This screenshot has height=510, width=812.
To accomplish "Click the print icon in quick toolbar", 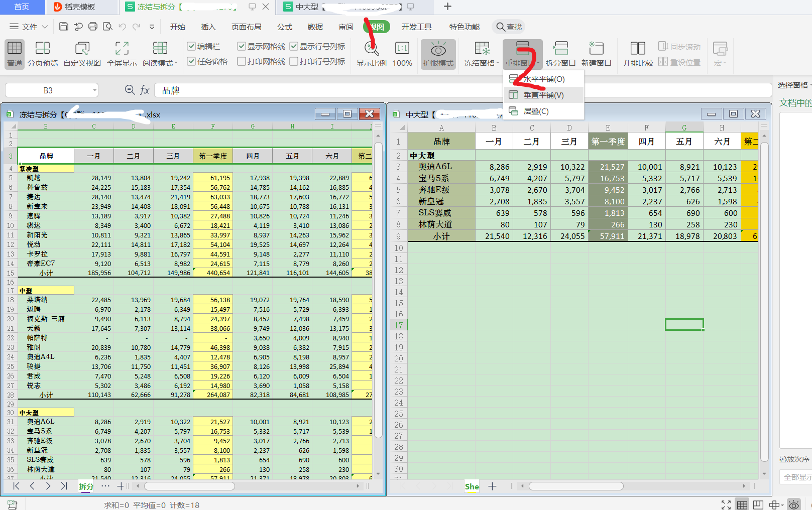I will [x=93, y=27].
